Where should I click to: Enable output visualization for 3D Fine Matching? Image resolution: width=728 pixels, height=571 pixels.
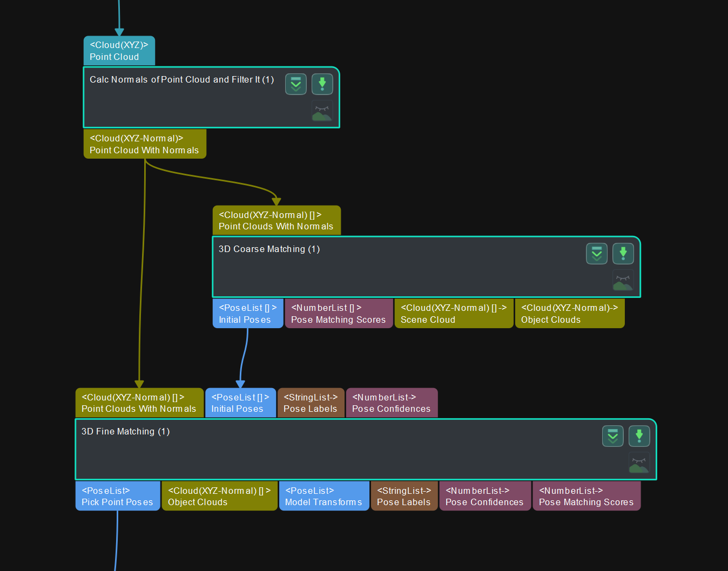tap(639, 464)
